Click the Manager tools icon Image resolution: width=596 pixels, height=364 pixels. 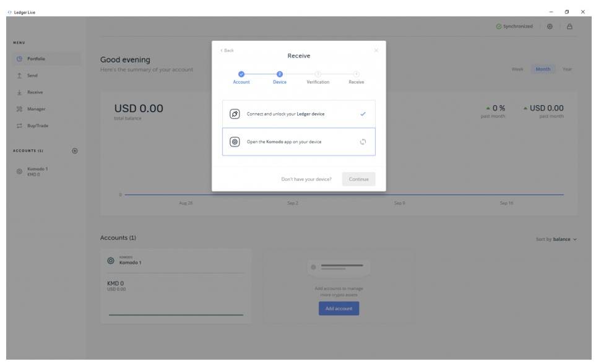pos(19,109)
